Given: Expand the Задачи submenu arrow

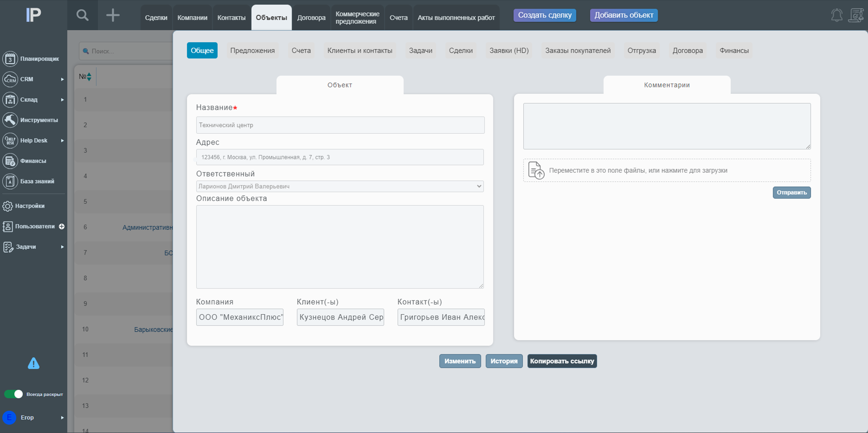Looking at the screenshot, I should point(62,247).
